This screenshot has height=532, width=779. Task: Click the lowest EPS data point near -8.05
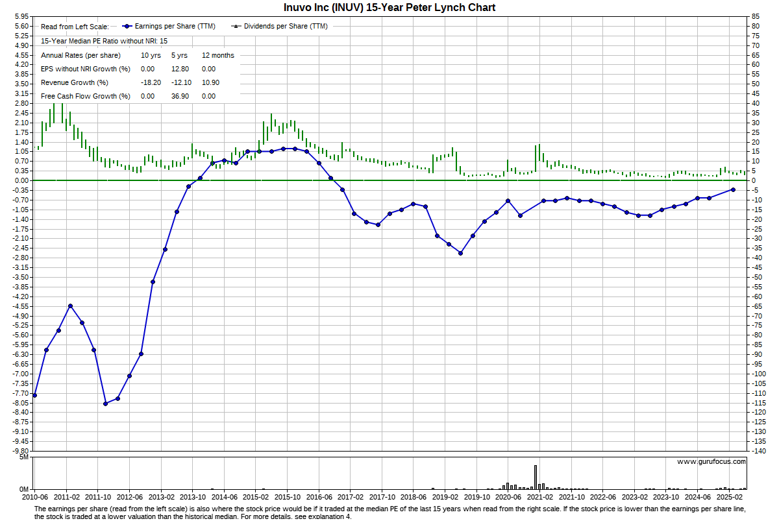click(x=106, y=404)
